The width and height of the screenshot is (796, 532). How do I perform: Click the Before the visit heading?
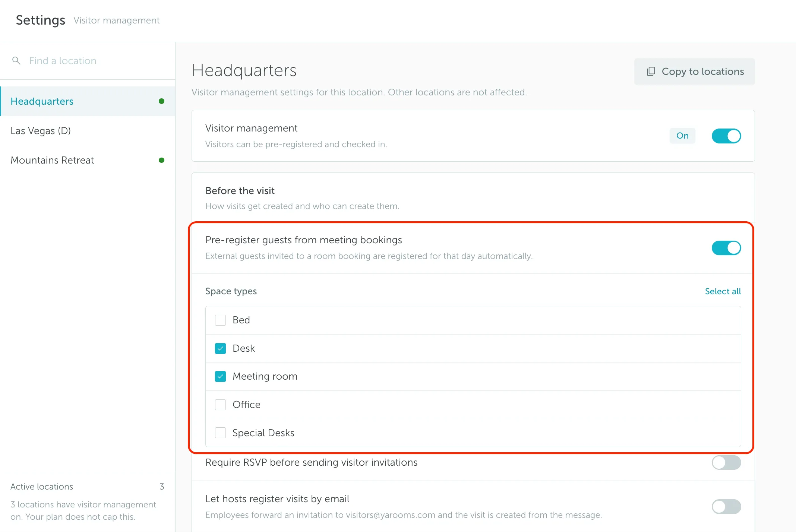pos(240,191)
